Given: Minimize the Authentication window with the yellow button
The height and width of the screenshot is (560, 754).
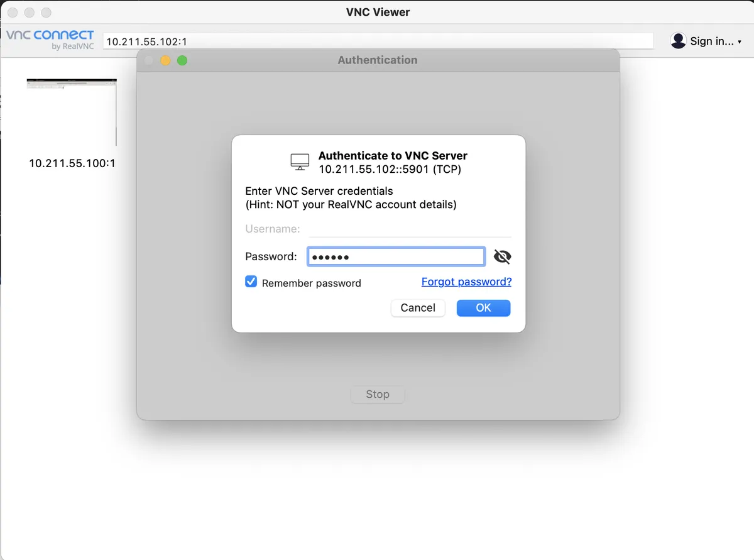Looking at the screenshot, I should click(166, 60).
